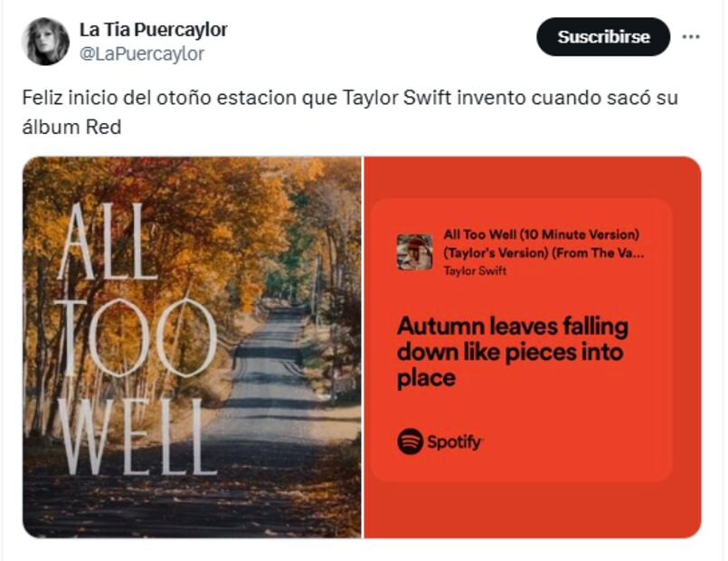Screen dimensions: 728x561
Task: Click the word TOO on the photo
Action: click(137, 337)
